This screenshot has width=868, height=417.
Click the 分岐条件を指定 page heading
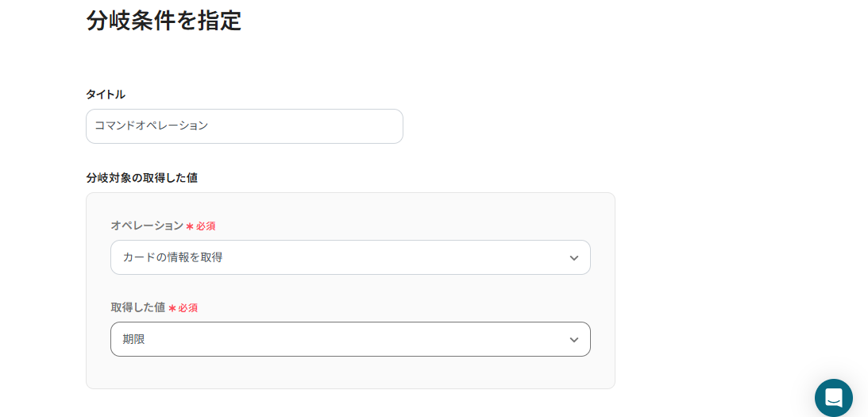[x=164, y=21]
